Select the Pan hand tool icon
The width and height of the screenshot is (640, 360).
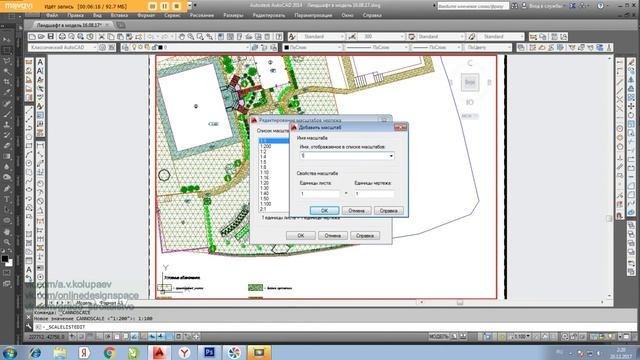tap(182, 37)
